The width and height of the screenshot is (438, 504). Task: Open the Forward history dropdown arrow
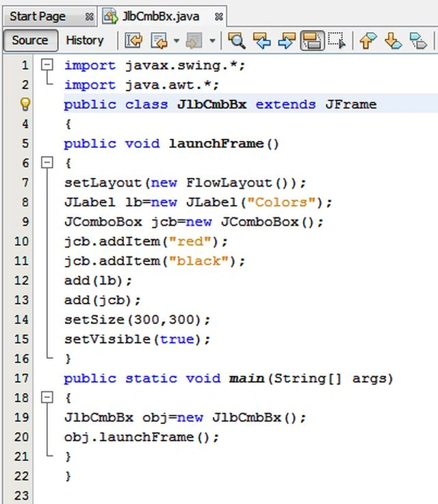(x=212, y=41)
